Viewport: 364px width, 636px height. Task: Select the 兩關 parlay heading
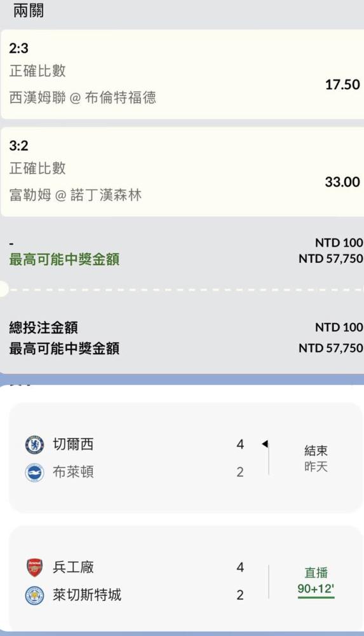(x=29, y=11)
